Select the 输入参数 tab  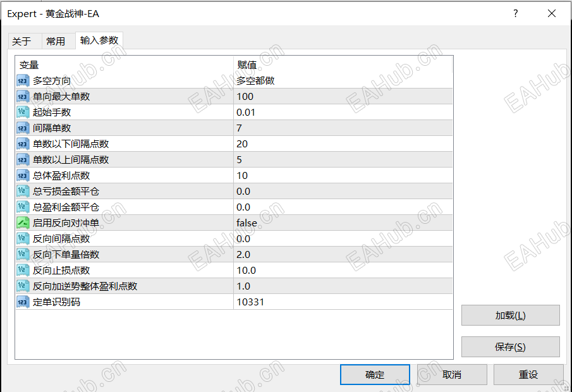click(99, 40)
